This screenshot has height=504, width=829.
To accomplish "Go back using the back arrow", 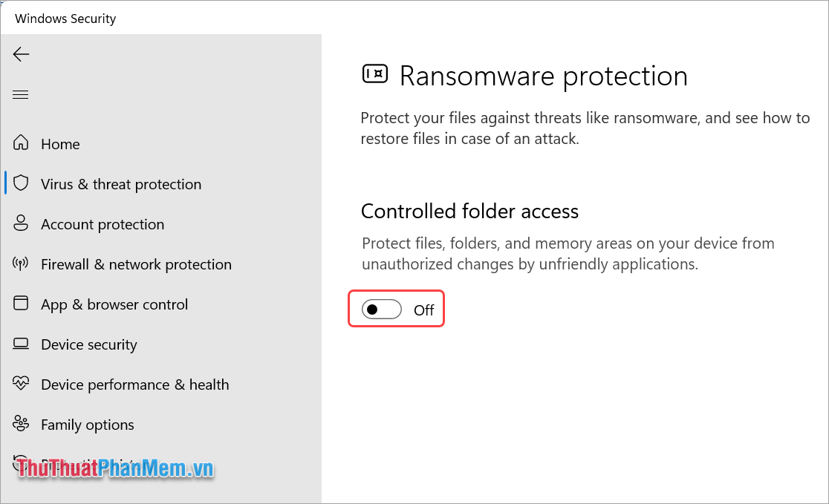I will point(21,53).
